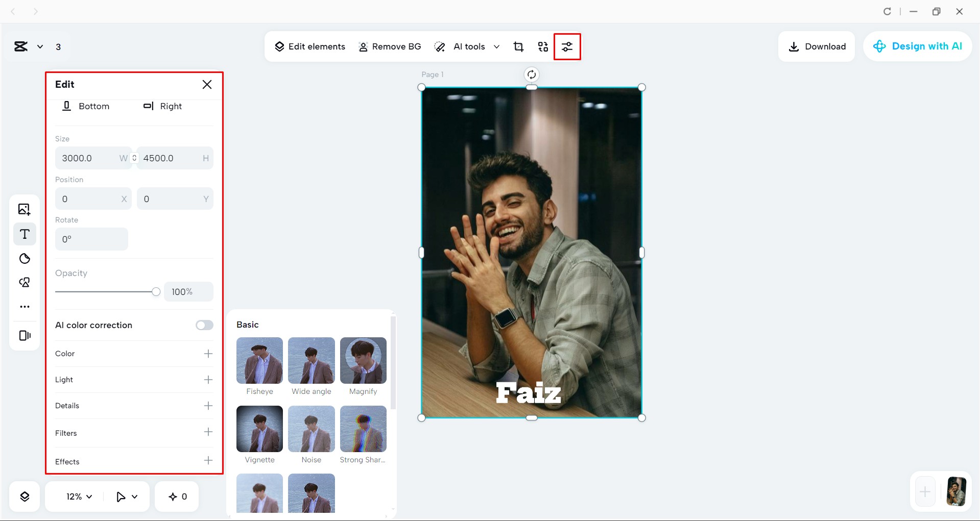Open the add image tool
Image resolution: width=980 pixels, height=521 pixels.
[x=24, y=209]
